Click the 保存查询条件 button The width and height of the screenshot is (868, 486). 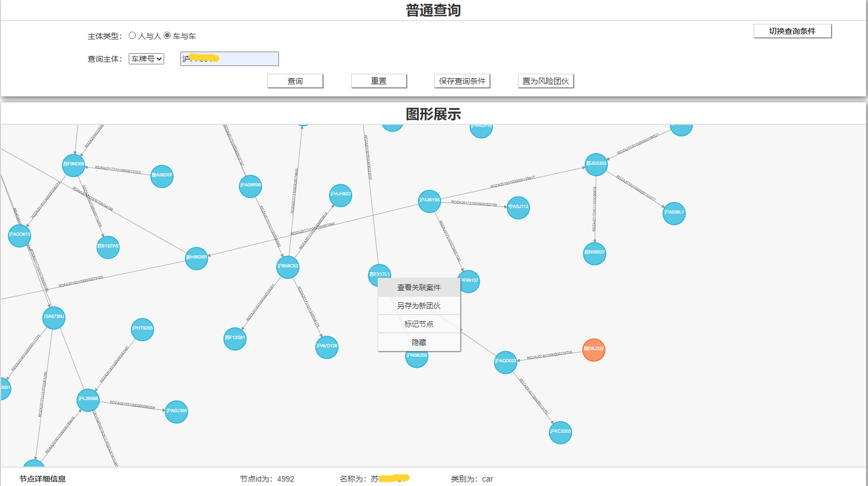[x=462, y=81]
